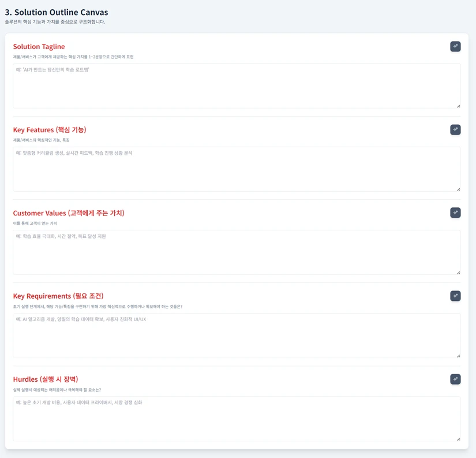Screen dimensions: 476x458
Task: Tap the AI sparkle icon next to Hurdles
Action: click(455, 379)
